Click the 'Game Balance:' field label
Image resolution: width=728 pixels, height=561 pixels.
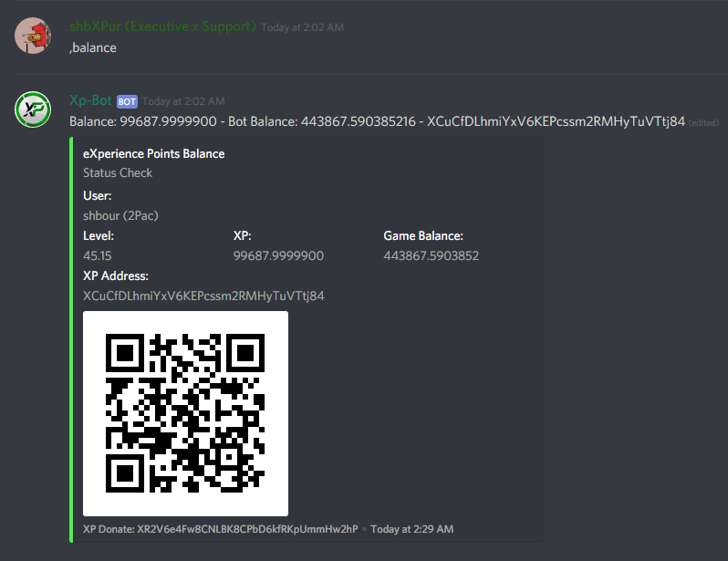click(423, 236)
